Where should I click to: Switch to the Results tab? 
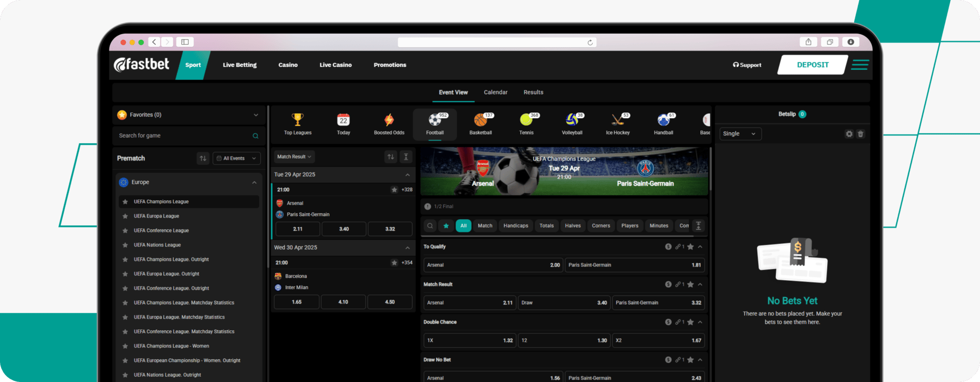click(x=534, y=93)
